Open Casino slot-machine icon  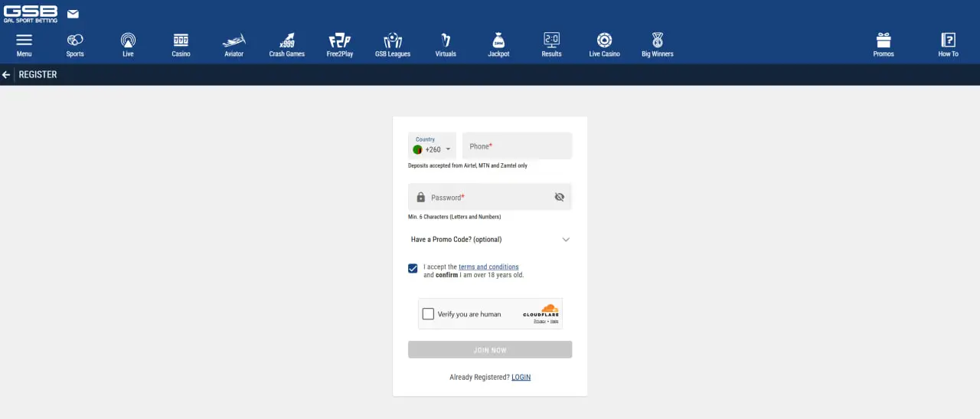click(181, 40)
